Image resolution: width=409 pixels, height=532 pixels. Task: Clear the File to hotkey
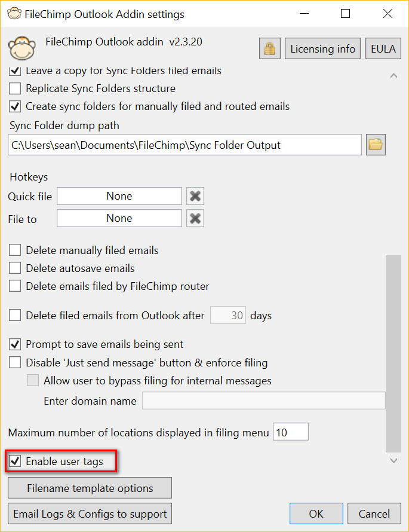195,218
